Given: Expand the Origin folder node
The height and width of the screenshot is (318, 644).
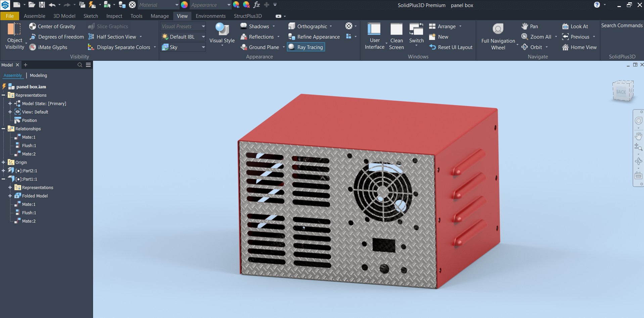Looking at the screenshot, I should [x=3, y=162].
